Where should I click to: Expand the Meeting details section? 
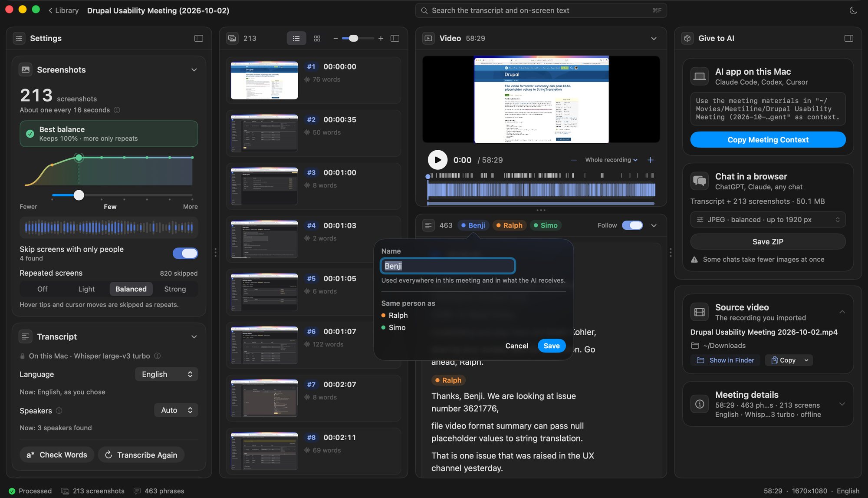coord(842,404)
